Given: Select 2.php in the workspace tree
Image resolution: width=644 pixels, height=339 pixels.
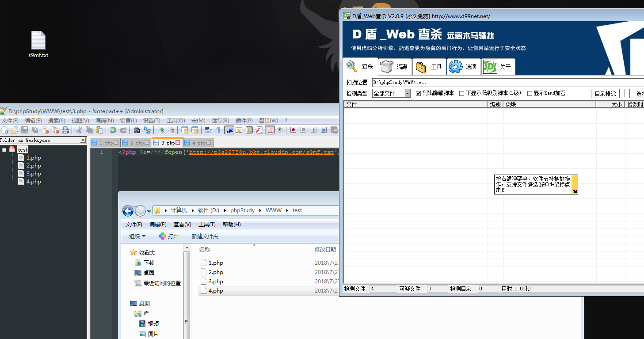Looking at the screenshot, I should click(34, 166).
